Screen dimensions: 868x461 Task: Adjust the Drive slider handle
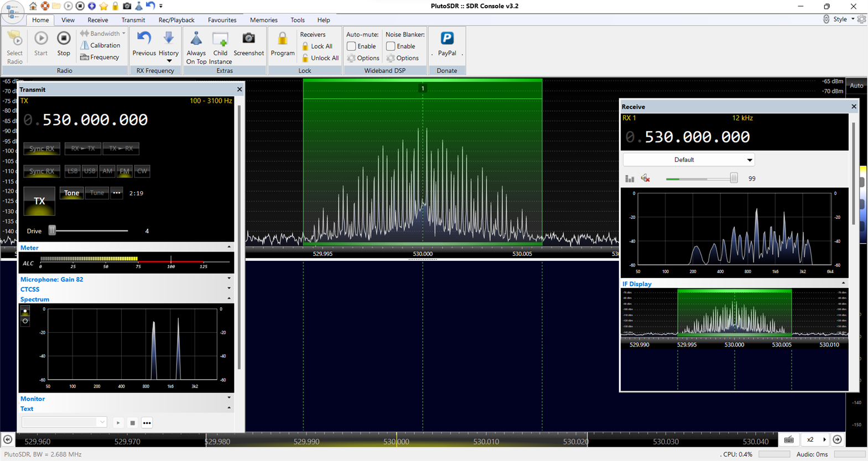point(52,230)
